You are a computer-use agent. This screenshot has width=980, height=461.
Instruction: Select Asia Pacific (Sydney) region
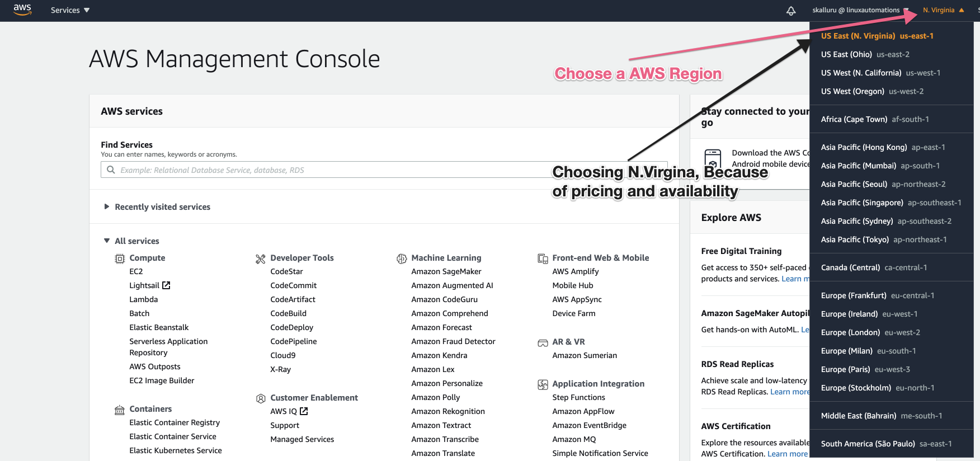pyautogui.click(x=892, y=221)
